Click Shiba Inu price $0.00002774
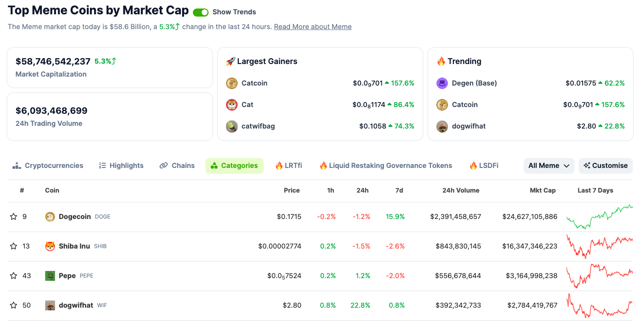The width and height of the screenshot is (644, 322). tap(280, 246)
